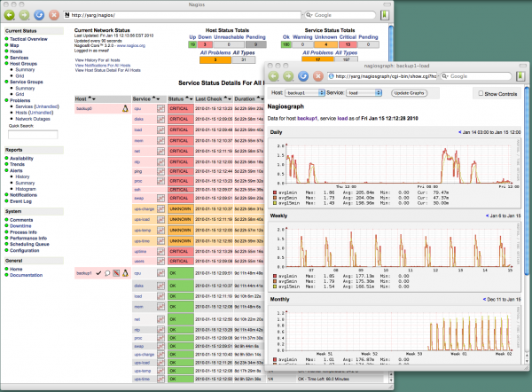Click the back arrow in the Nagios browser toolbar
532x392 pixels.
click(9, 15)
